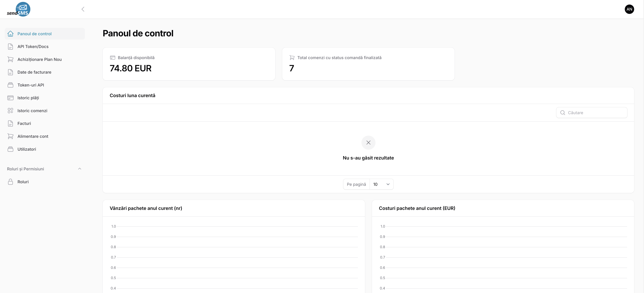
Task: Open Panoul de control menu item
Action: pyautogui.click(x=45, y=34)
